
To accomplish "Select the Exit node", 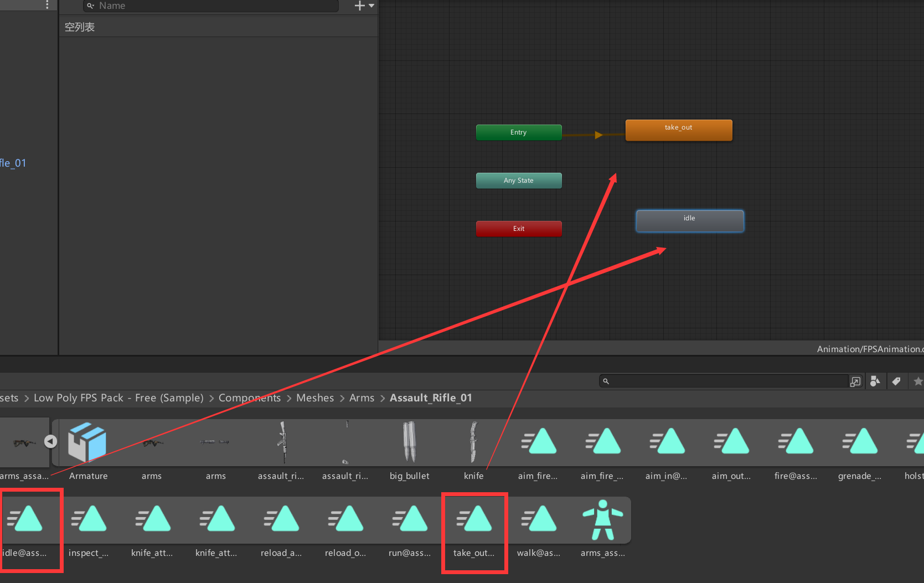I will [519, 229].
